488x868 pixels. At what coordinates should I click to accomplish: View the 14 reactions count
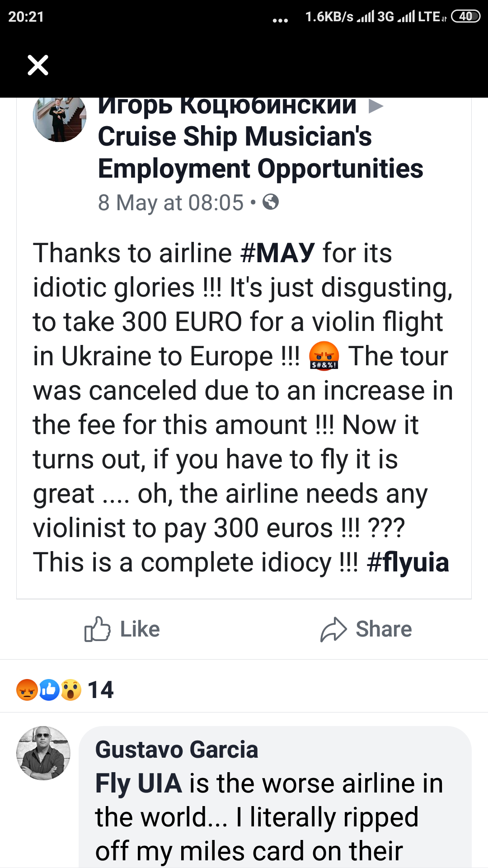pos(100,690)
